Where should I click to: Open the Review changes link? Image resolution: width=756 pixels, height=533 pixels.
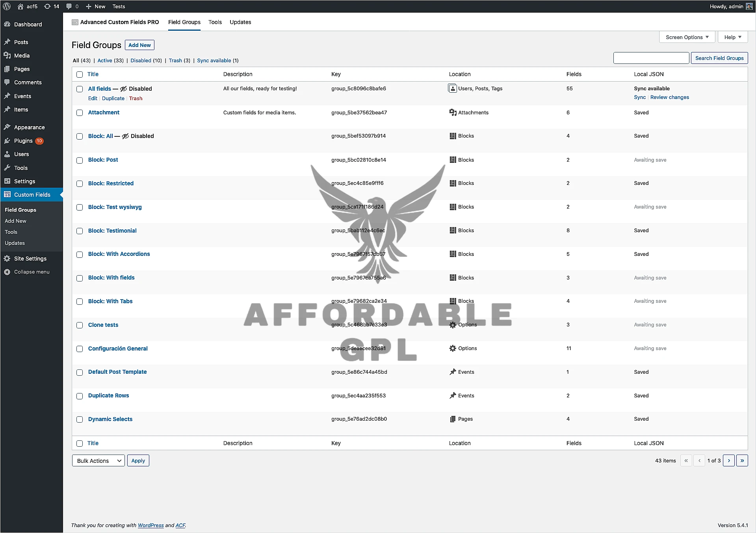[x=669, y=97]
